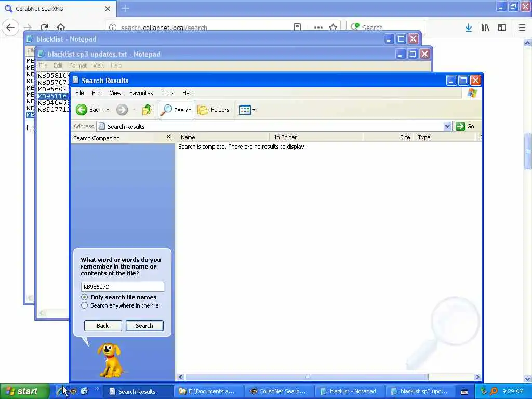
Task: Click the browser Home icon
Action: coord(61,27)
